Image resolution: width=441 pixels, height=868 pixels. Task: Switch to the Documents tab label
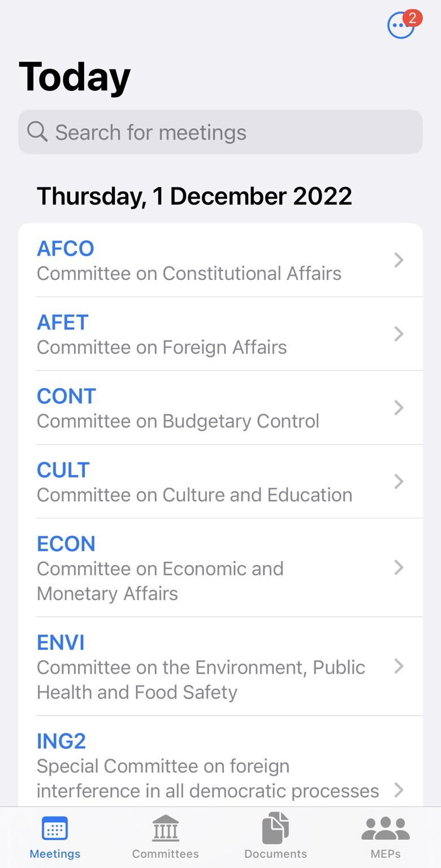(x=275, y=853)
